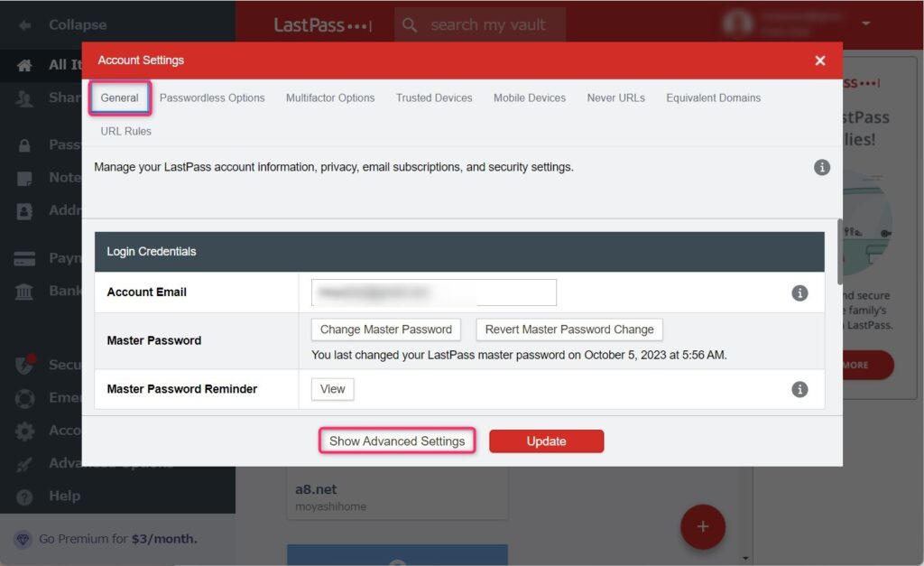Click the magnifier icon in vault search
Image resolution: width=924 pixels, height=566 pixels.
click(x=410, y=25)
